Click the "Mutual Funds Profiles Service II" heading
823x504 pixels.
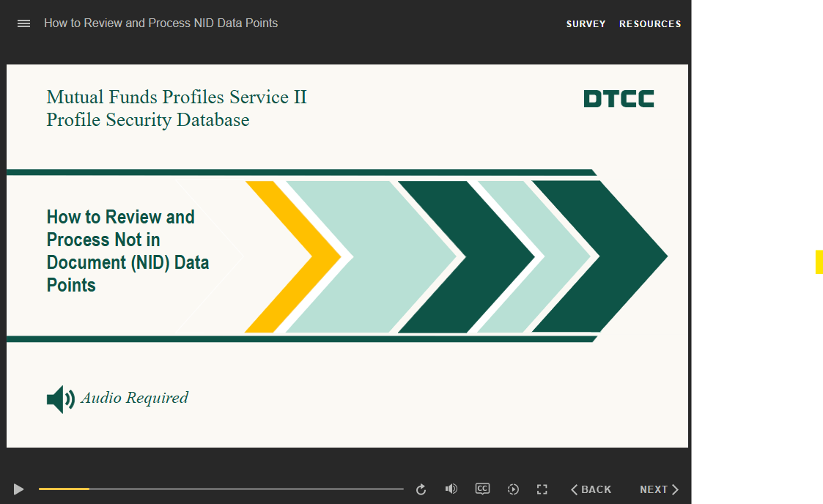176,97
